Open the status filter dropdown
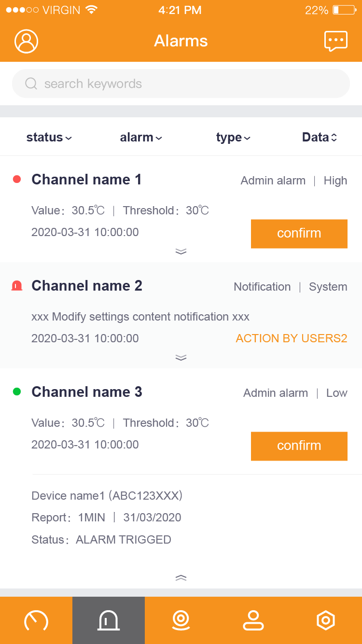This screenshot has width=362, height=644. point(49,138)
